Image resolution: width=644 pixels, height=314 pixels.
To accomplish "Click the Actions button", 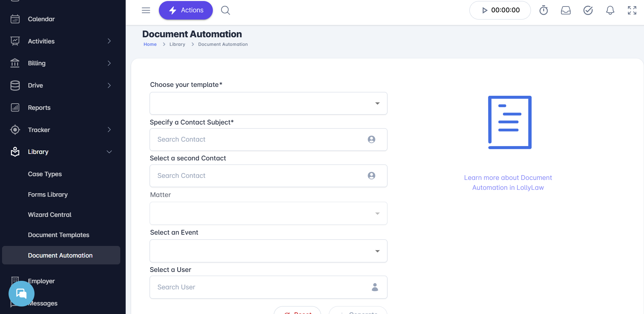I will point(186,10).
